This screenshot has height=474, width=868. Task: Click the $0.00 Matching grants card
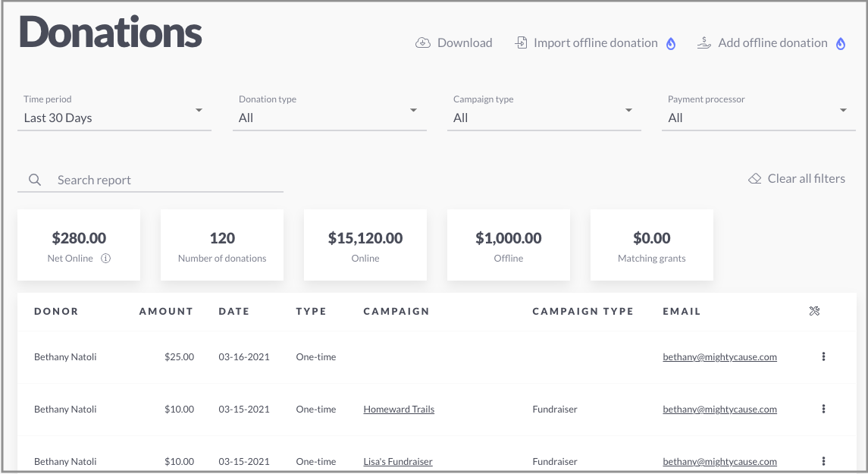[651, 245]
